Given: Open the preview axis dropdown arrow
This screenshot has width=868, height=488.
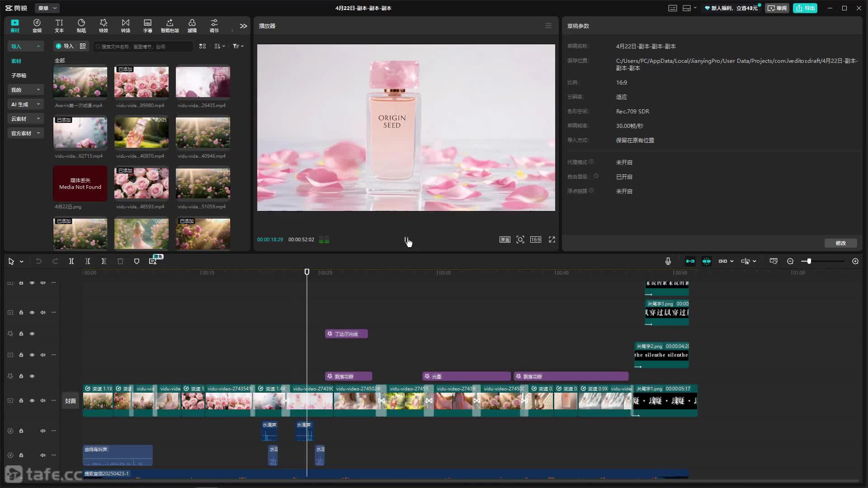Looking at the screenshot, I should [755, 261].
